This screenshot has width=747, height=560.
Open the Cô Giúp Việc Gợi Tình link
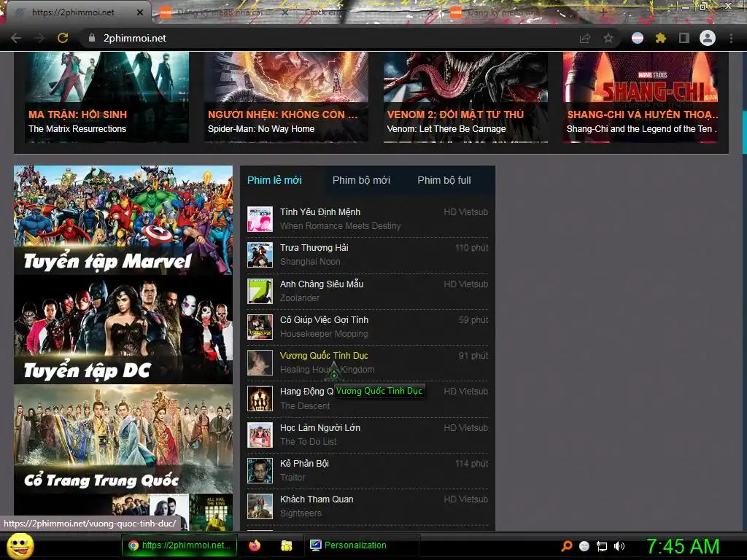(324, 319)
